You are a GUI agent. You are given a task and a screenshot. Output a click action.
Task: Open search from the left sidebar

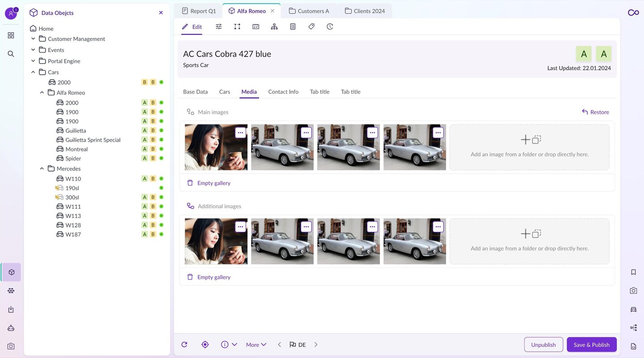11,54
